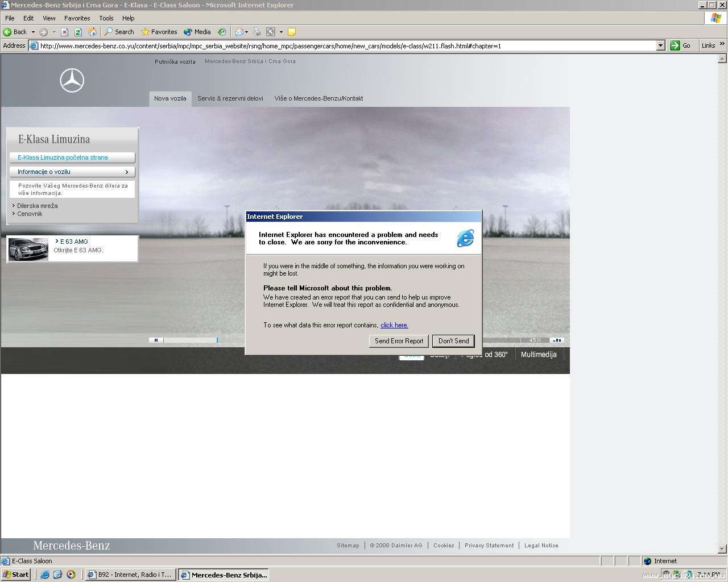The height and width of the screenshot is (582, 728).
Task: Click the Mercedes-Benz star logo
Action: tap(72, 81)
